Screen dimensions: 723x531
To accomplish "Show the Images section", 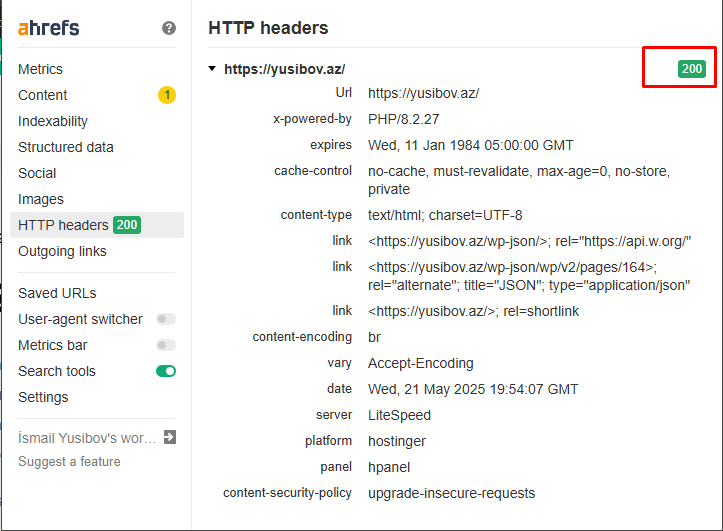I will pos(41,199).
